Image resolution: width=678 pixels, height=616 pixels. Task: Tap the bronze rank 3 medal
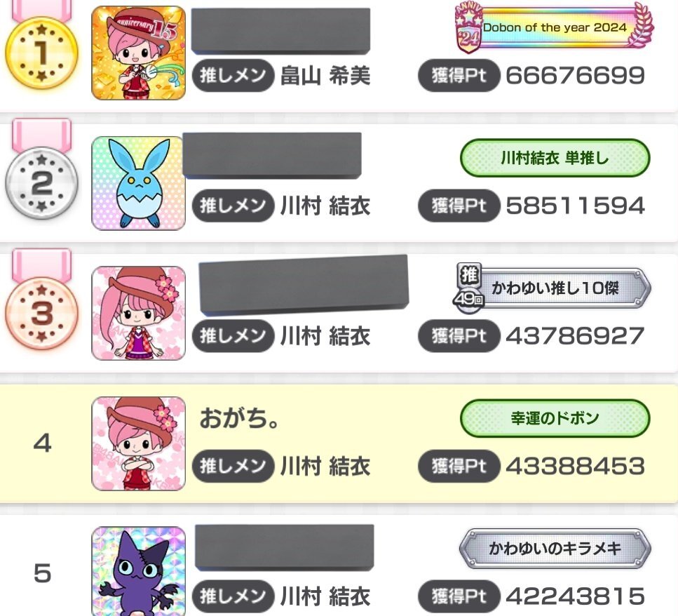41,313
